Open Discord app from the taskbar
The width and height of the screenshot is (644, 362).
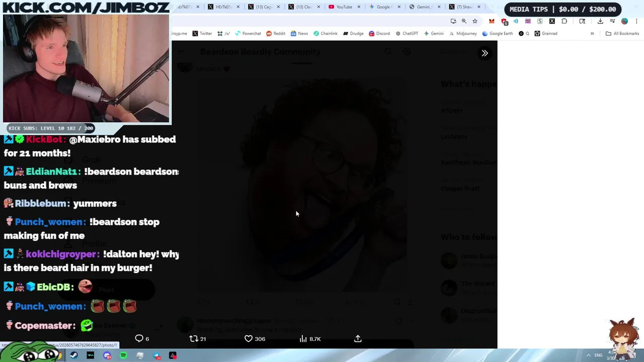point(107,355)
